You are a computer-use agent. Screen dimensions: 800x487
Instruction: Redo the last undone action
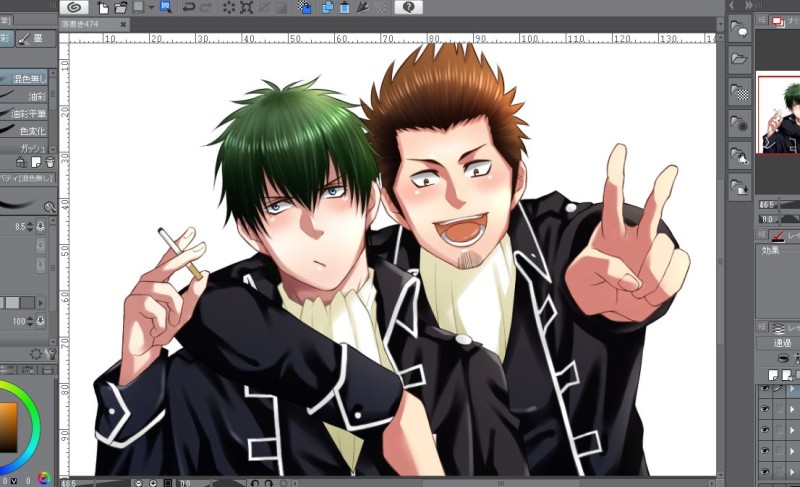[x=206, y=7]
